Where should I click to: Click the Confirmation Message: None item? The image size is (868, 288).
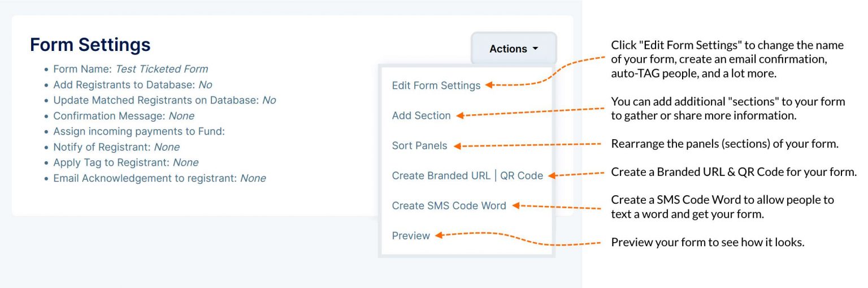click(x=124, y=116)
